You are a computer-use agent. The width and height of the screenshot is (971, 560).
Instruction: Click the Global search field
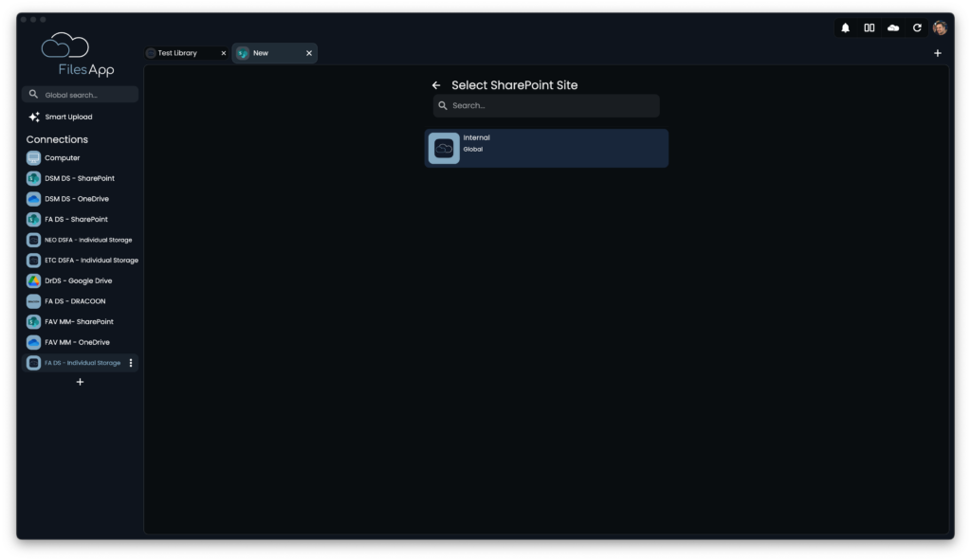pyautogui.click(x=80, y=95)
